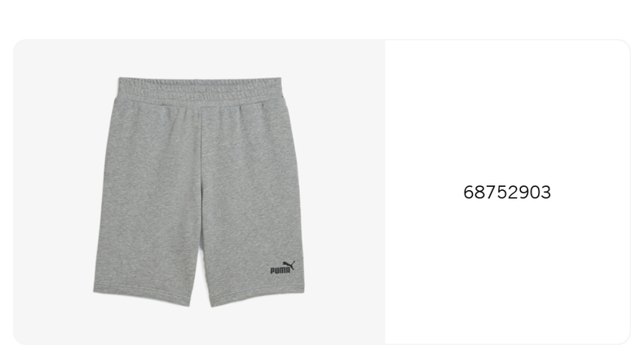Click the center seam of the shorts

click(201, 173)
